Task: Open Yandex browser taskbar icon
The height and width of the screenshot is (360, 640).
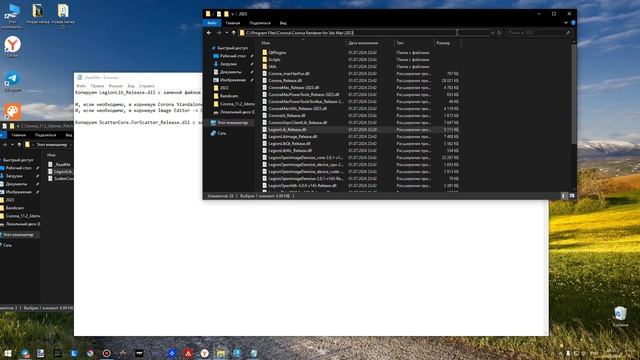Action: (x=204, y=353)
